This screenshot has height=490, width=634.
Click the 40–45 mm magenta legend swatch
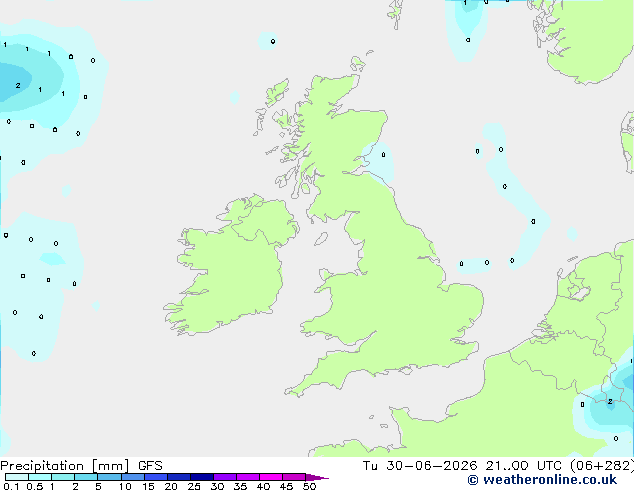(271, 477)
